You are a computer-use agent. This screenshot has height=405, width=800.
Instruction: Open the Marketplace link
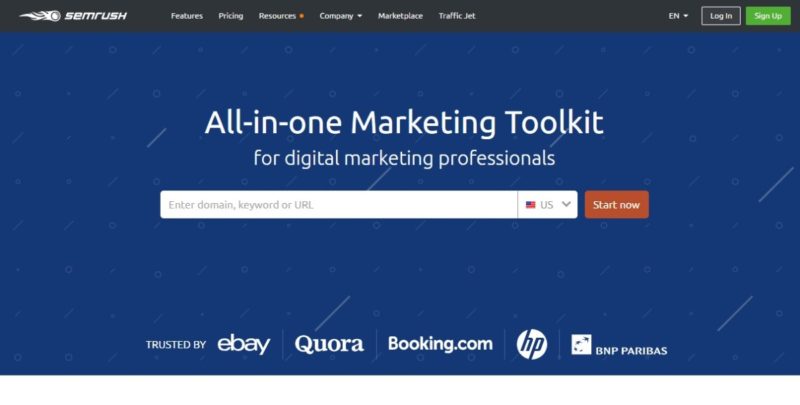(x=401, y=16)
